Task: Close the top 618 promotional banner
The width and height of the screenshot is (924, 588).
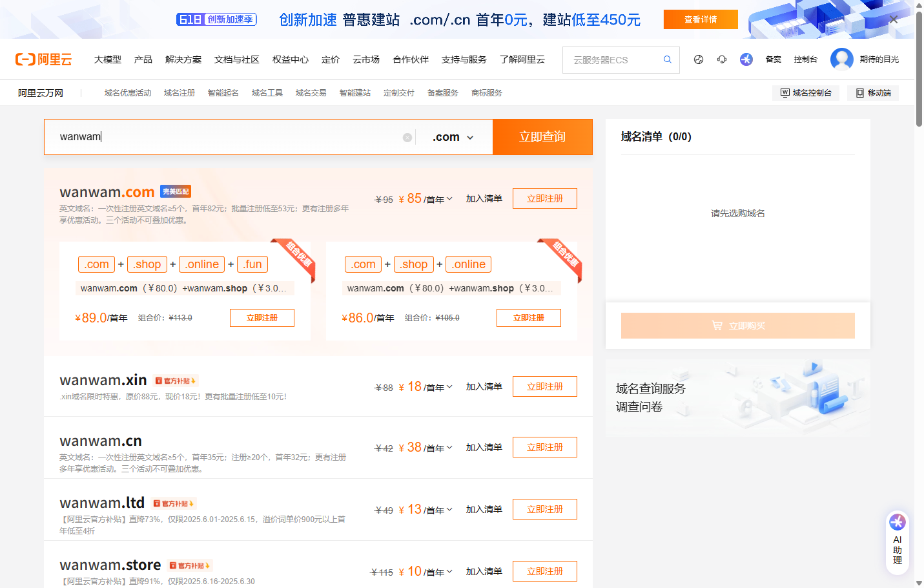Action: (x=894, y=19)
